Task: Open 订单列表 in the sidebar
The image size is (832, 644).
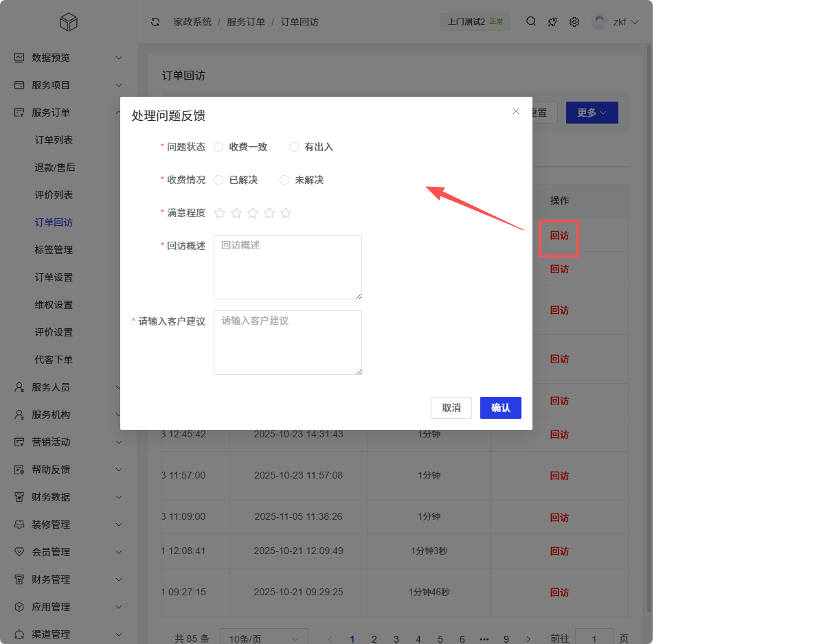Action: (x=54, y=140)
